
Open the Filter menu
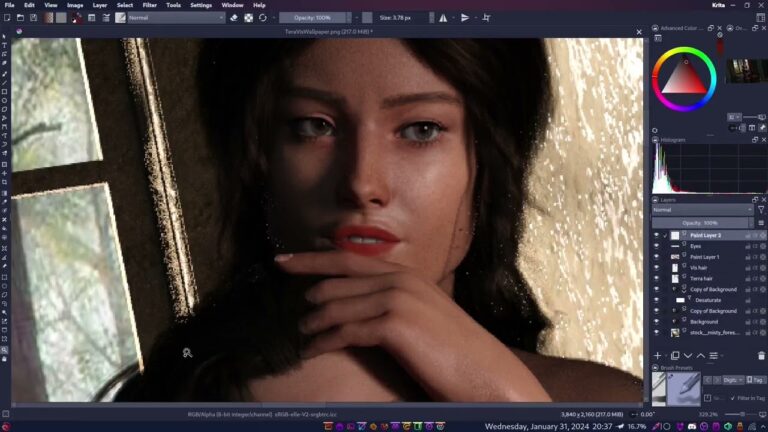pos(149,5)
